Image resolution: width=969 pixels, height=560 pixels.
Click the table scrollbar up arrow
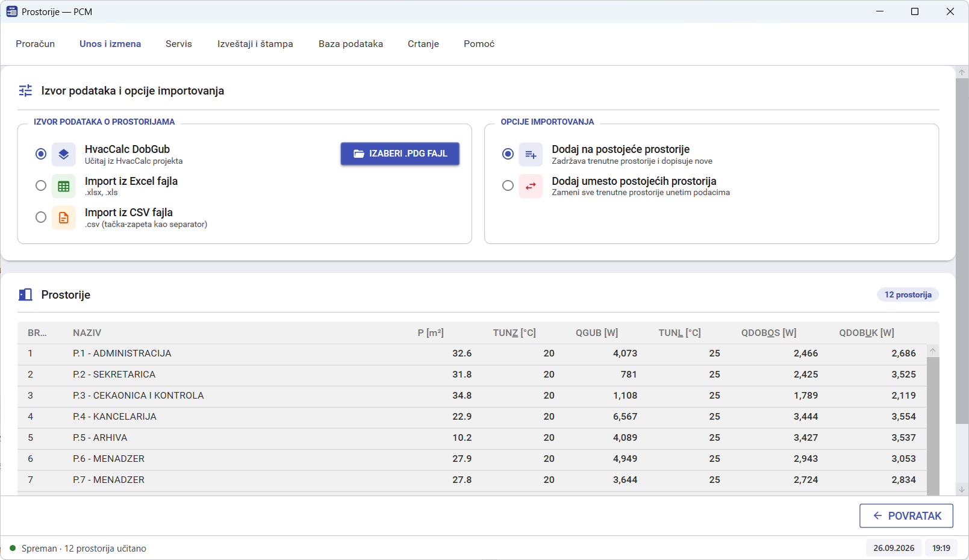(x=933, y=350)
